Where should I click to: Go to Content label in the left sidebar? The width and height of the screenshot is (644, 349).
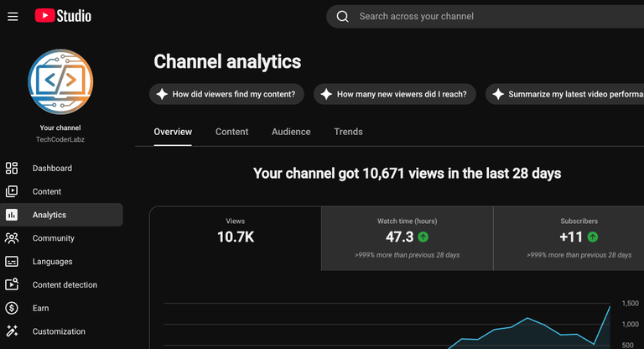pos(47,191)
